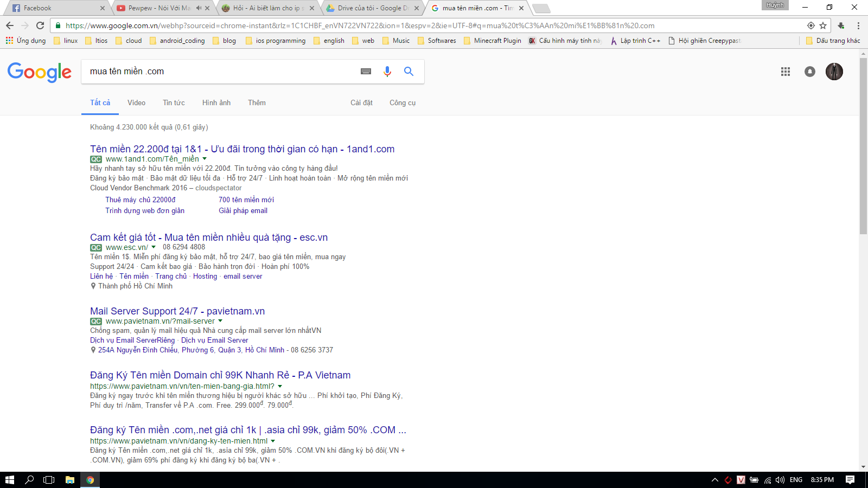The width and height of the screenshot is (868, 488).
Task: Open the Cài đặt search settings menu
Action: coord(361,102)
